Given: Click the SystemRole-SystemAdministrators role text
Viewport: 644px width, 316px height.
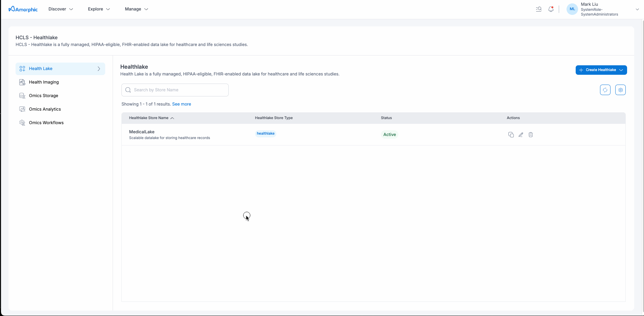Looking at the screenshot, I should [599, 12].
